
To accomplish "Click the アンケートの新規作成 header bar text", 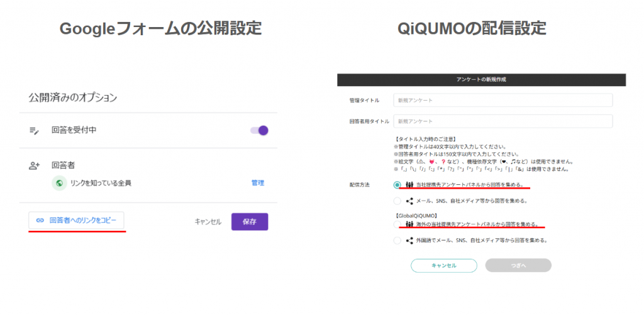I will (481, 80).
